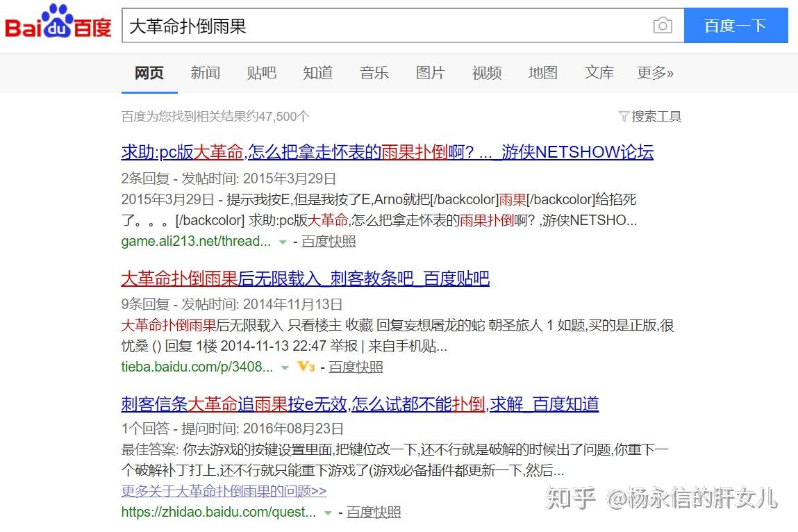
Task: Click the snippet line starting 最佳答案
Action: point(395,449)
